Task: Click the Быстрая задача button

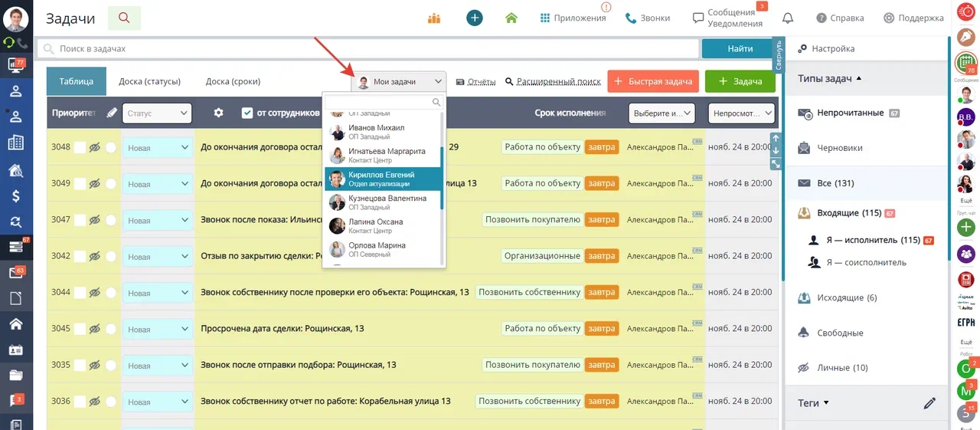Action: (x=653, y=81)
